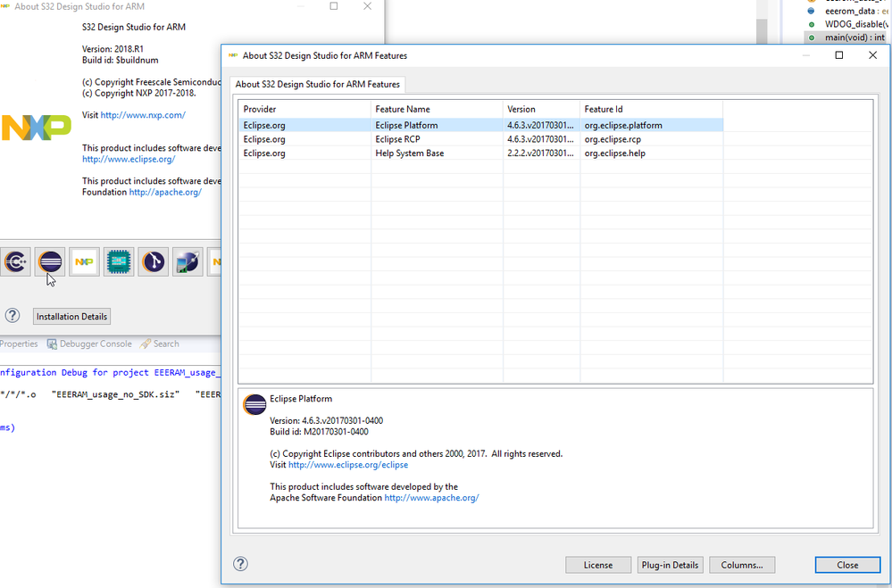Image resolution: width=892 pixels, height=588 pixels.
Task: Open help in the Features dialog
Action: click(241, 564)
